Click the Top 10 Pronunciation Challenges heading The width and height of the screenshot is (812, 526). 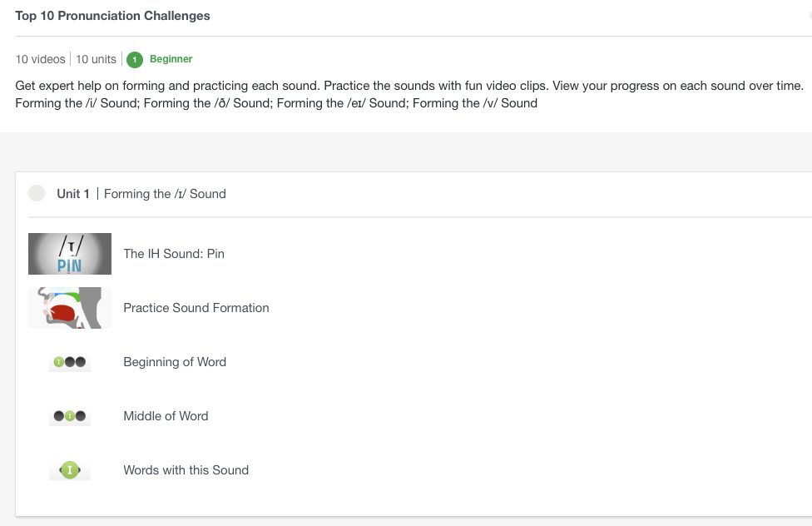112,16
